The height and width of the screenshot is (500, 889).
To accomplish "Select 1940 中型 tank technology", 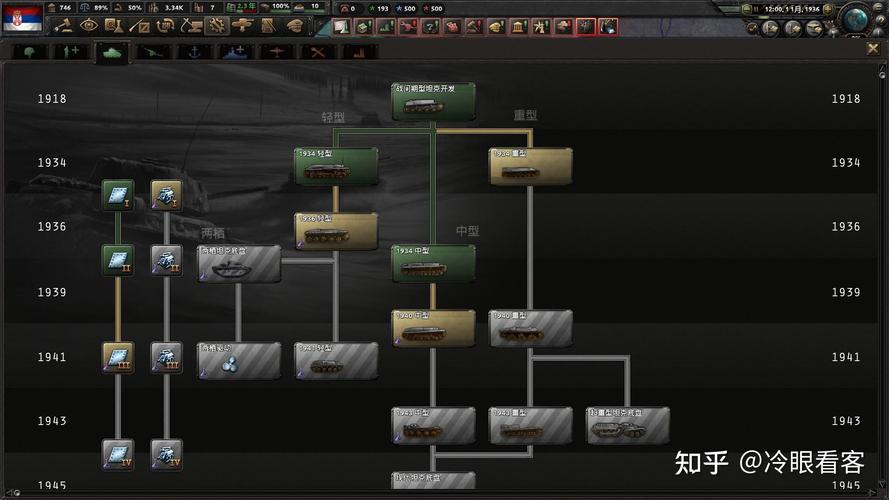I will (x=433, y=328).
